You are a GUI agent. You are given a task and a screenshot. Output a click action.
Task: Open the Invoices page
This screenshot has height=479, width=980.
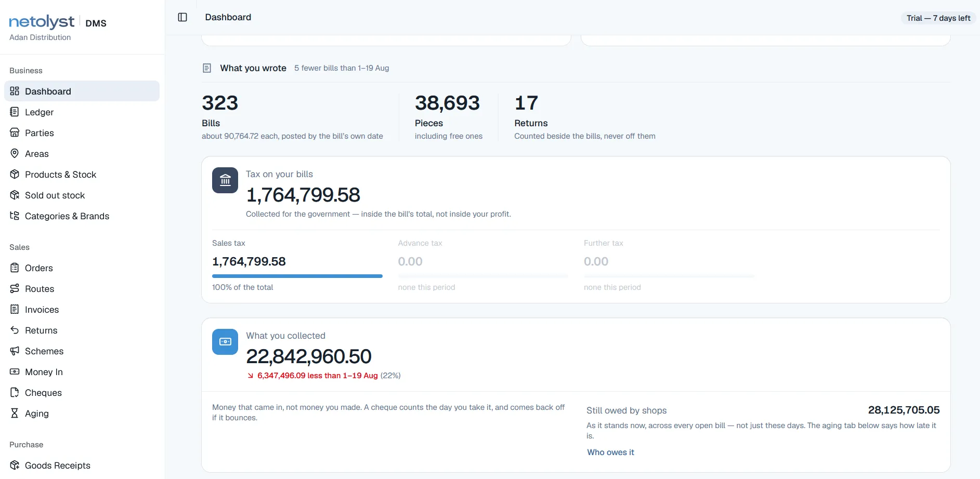(x=82, y=309)
